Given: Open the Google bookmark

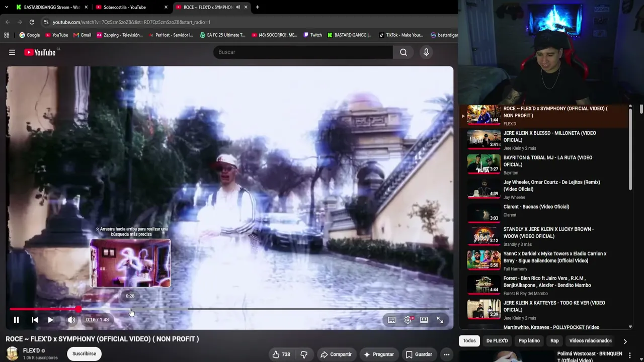Looking at the screenshot, I should 29,35.
